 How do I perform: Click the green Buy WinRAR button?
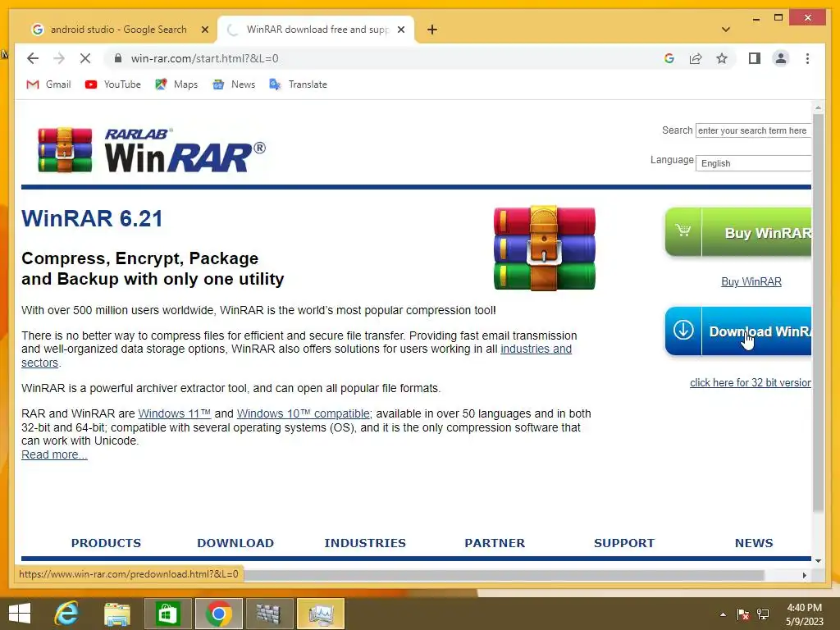(x=738, y=232)
